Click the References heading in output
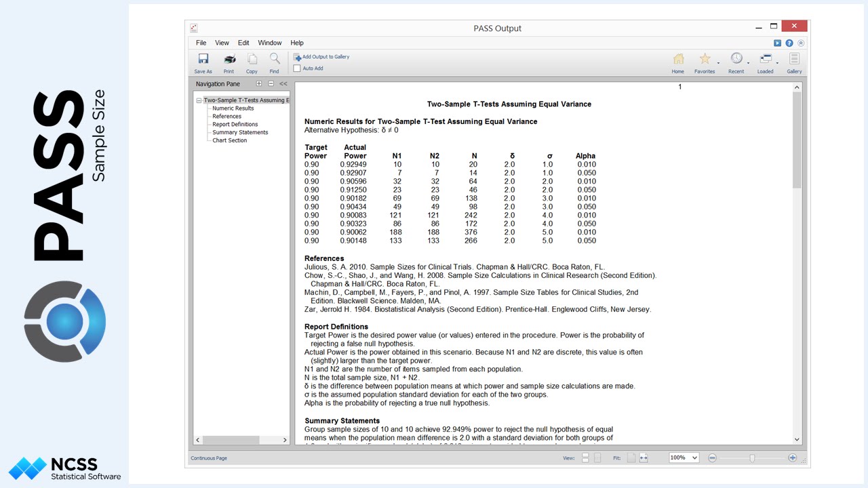 [324, 258]
